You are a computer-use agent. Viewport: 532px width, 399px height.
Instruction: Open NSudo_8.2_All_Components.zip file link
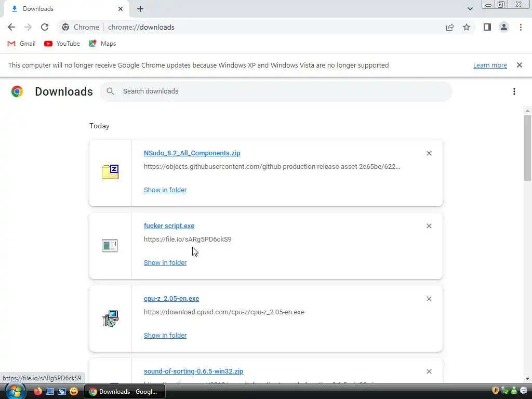pyautogui.click(x=192, y=153)
